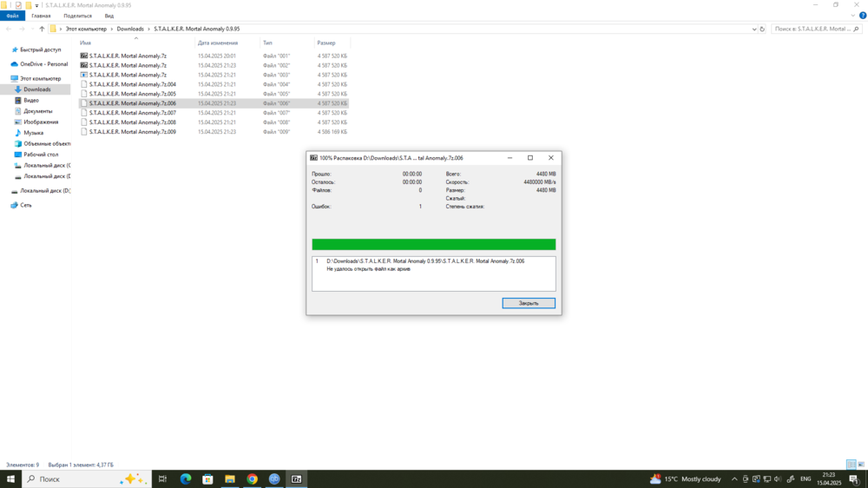Expand the address bar history dropdown
This screenshot has width=868, height=488.
[754, 29]
